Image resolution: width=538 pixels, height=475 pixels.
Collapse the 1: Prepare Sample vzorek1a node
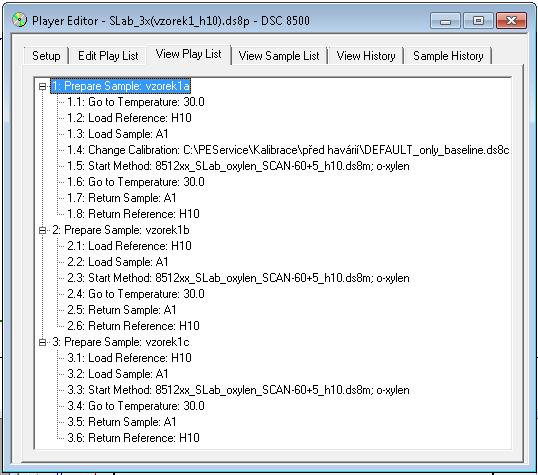[43, 86]
